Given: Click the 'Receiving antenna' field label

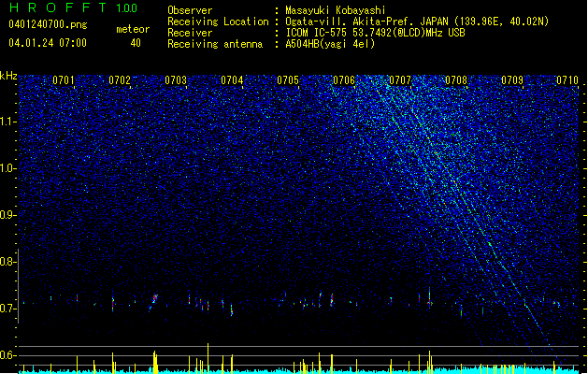Looking at the screenshot, I should (x=215, y=44).
